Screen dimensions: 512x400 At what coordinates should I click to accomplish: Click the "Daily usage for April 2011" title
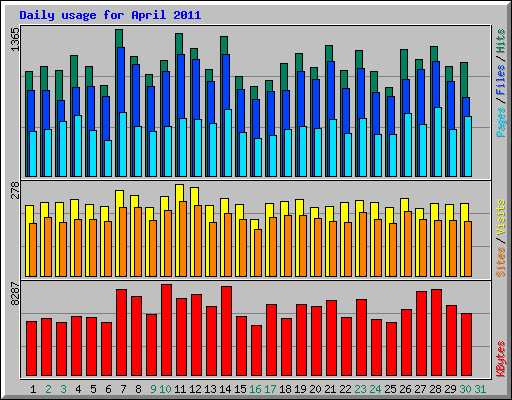pos(110,15)
